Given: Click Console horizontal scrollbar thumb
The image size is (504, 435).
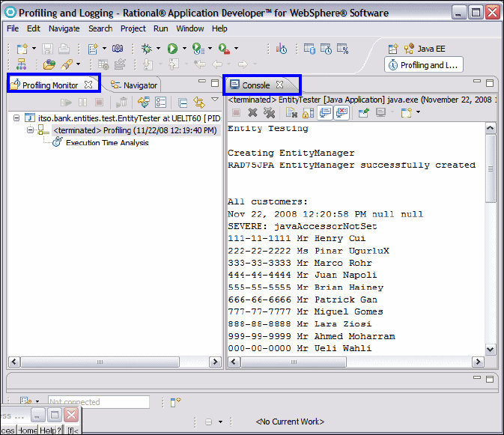Looking at the screenshot, I should [x=294, y=362].
